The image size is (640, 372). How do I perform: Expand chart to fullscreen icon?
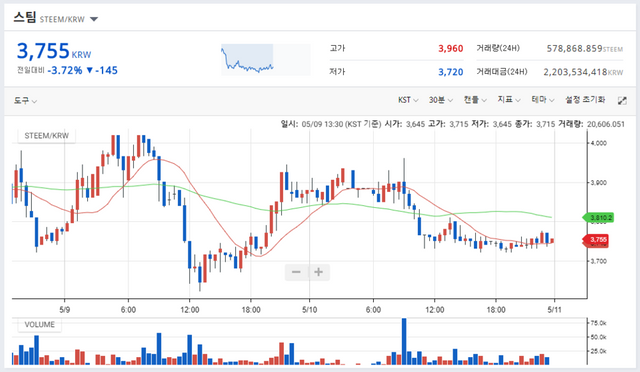tap(622, 100)
